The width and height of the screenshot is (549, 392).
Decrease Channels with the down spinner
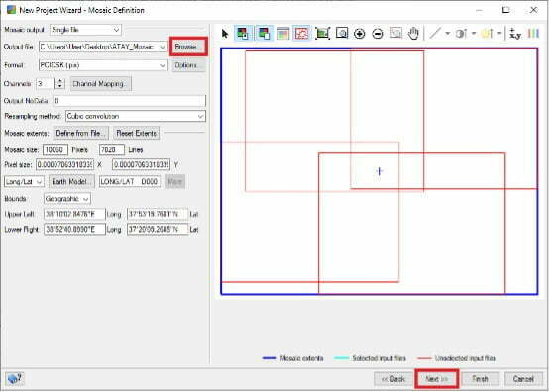point(60,87)
